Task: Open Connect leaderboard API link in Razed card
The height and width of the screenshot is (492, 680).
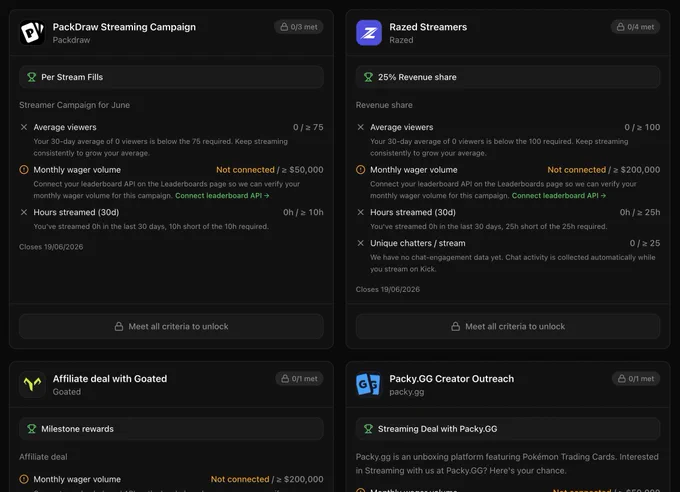Action: (x=559, y=196)
